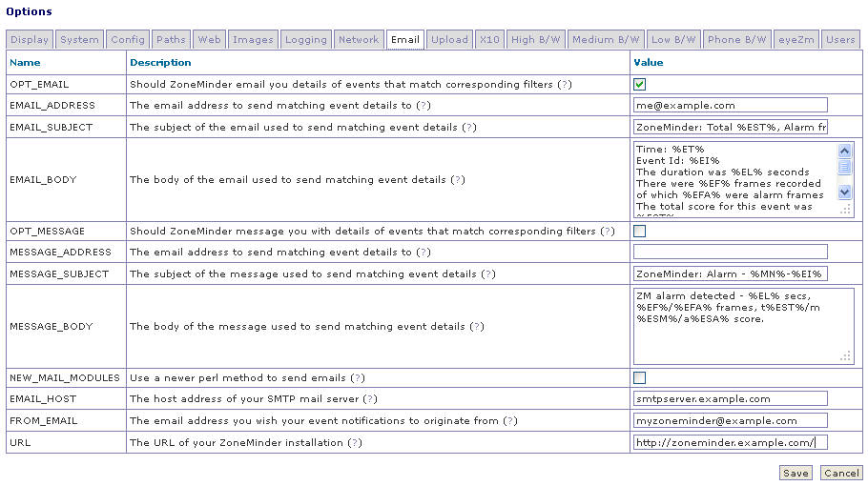The image size is (868, 486).
Task: Click the MESSAGE_BODY textarea resize grip
Action: [845, 356]
